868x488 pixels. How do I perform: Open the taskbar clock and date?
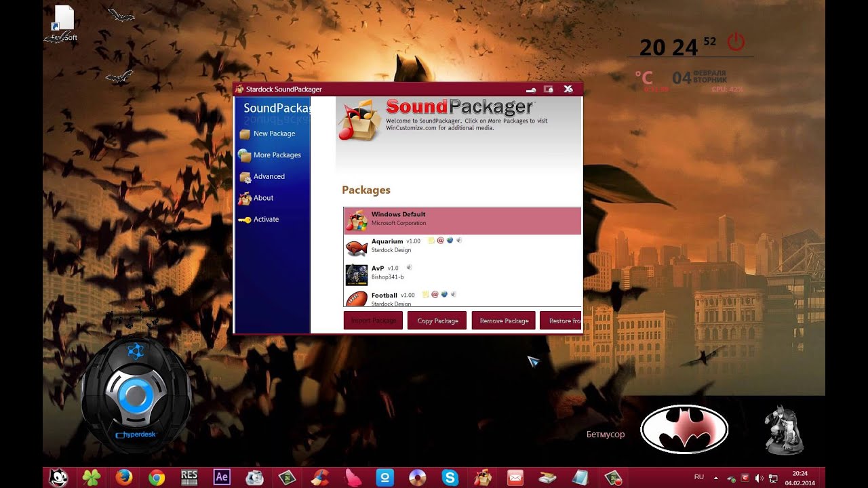pyautogui.click(x=800, y=478)
